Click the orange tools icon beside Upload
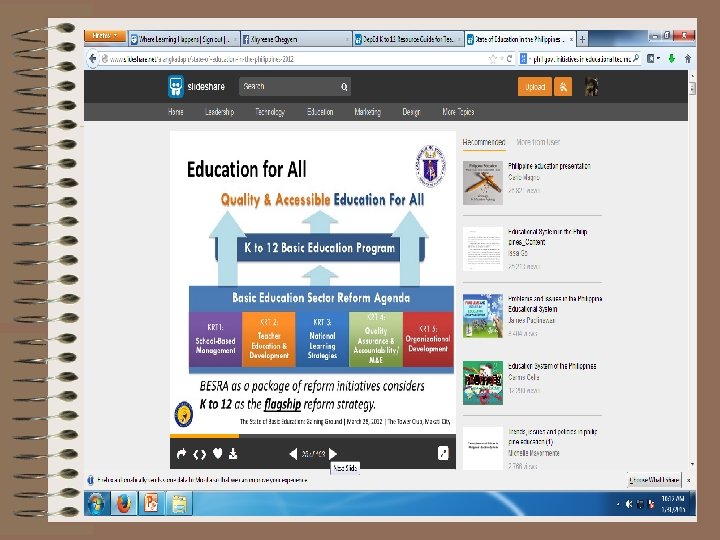 563,87
